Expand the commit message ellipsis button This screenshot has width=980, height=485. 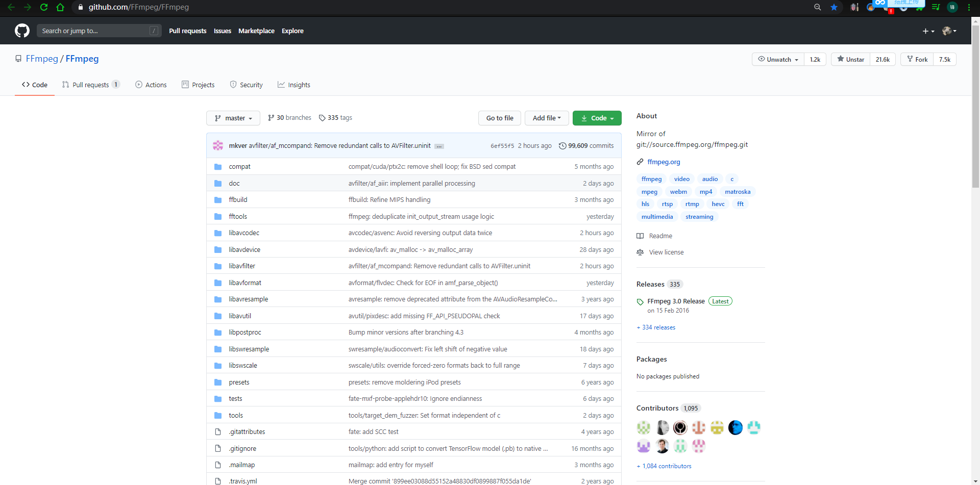pyautogui.click(x=439, y=146)
